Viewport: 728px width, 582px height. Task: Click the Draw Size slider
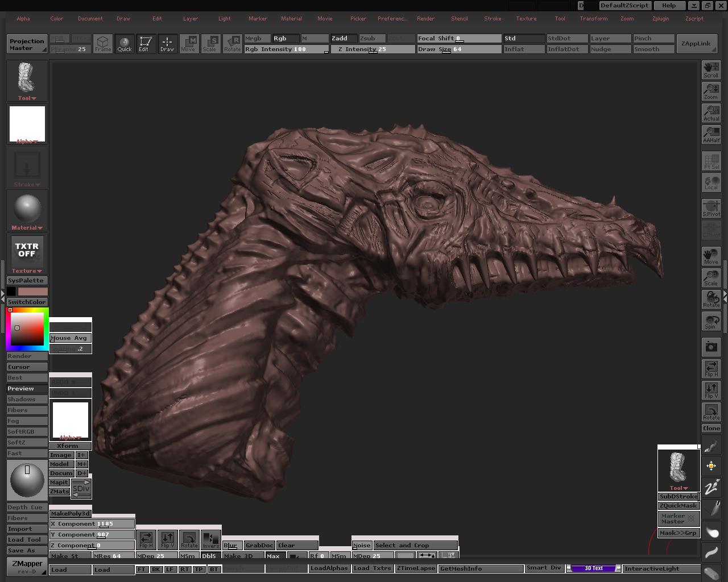(459, 49)
